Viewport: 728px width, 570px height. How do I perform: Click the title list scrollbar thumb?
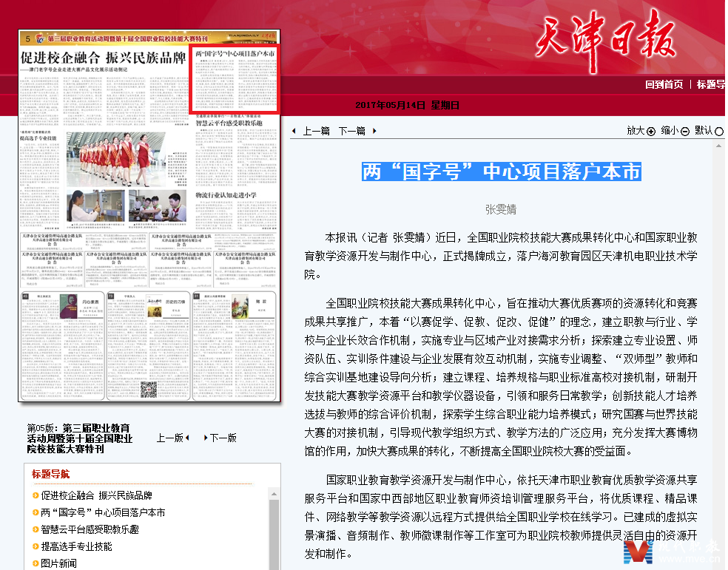(x=274, y=535)
